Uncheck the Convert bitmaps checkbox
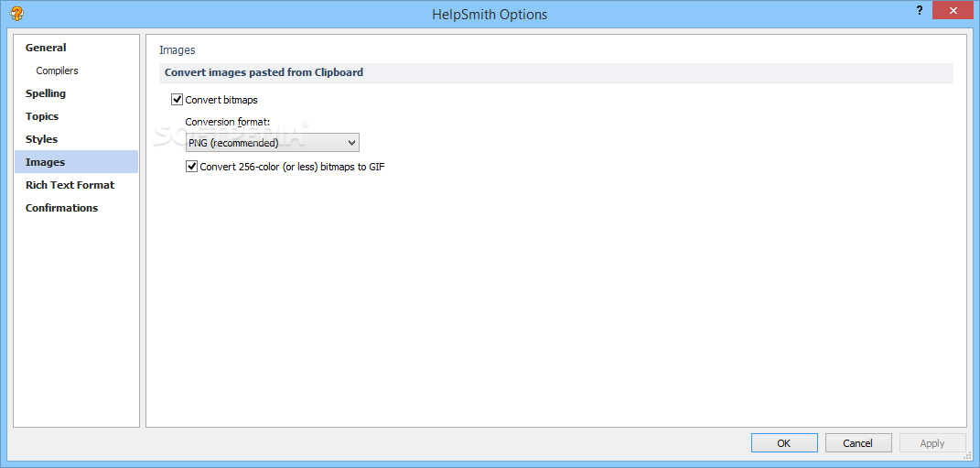Image resolution: width=980 pixels, height=468 pixels. click(x=177, y=100)
